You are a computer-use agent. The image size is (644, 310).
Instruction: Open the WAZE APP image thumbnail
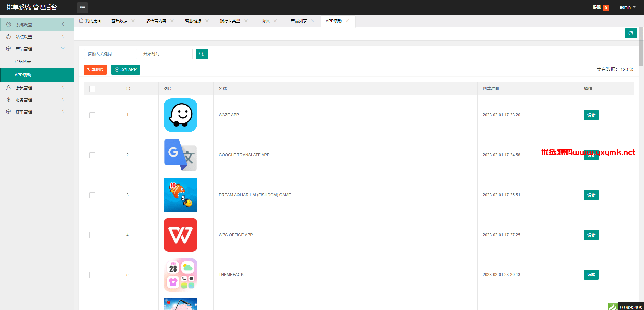tap(180, 115)
